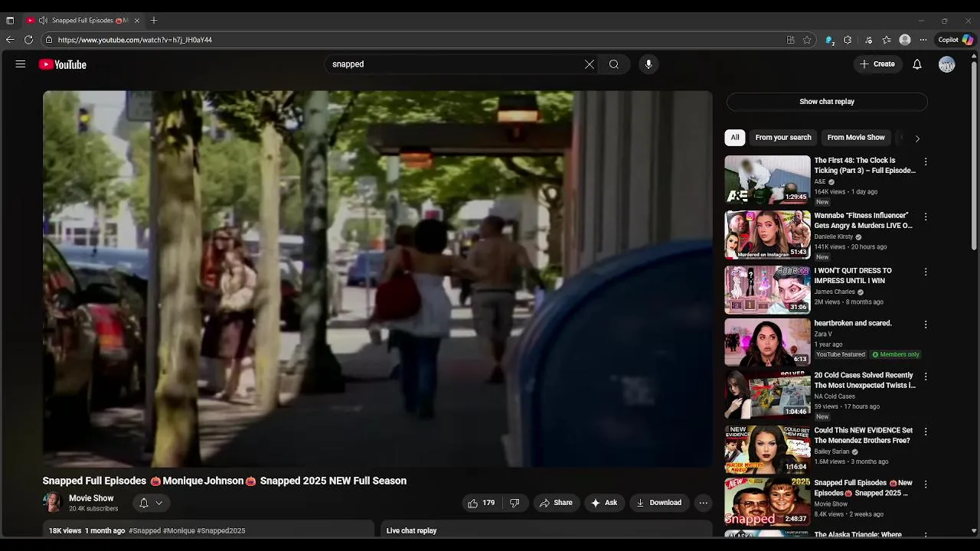Click the Ask button
This screenshot has width=980, height=551.
tap(604, 503)
